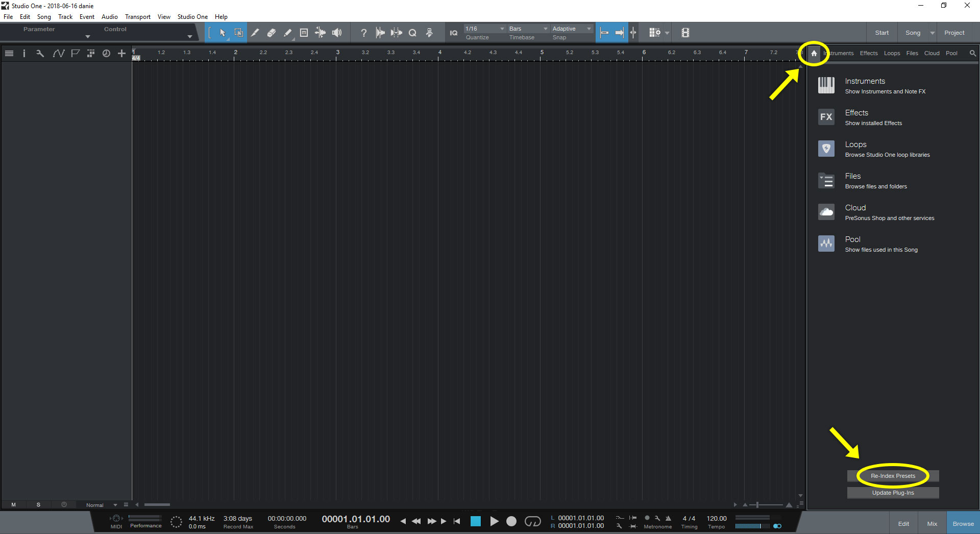Click the tempo value 120.00

[717, 518]
